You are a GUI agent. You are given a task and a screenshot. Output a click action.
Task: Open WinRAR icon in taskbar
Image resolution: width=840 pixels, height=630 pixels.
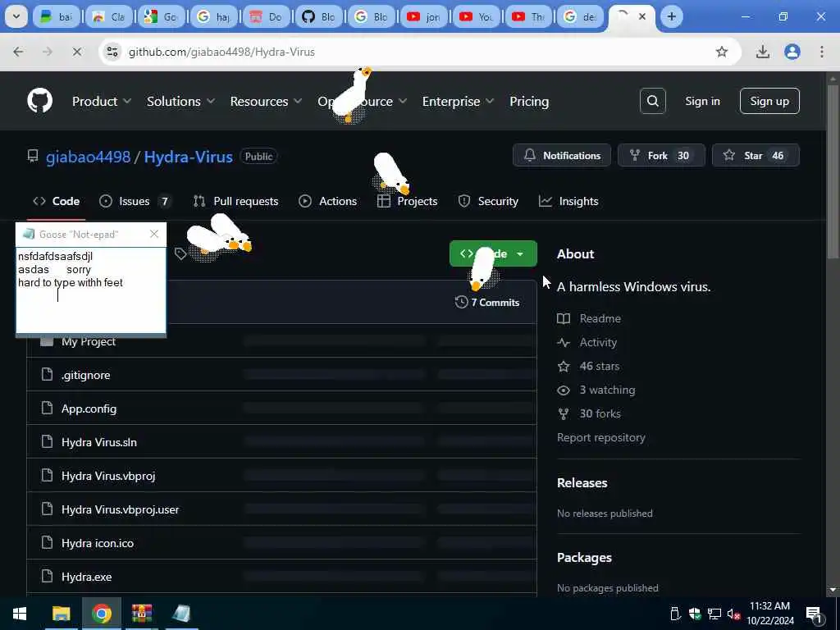(141, 614)
